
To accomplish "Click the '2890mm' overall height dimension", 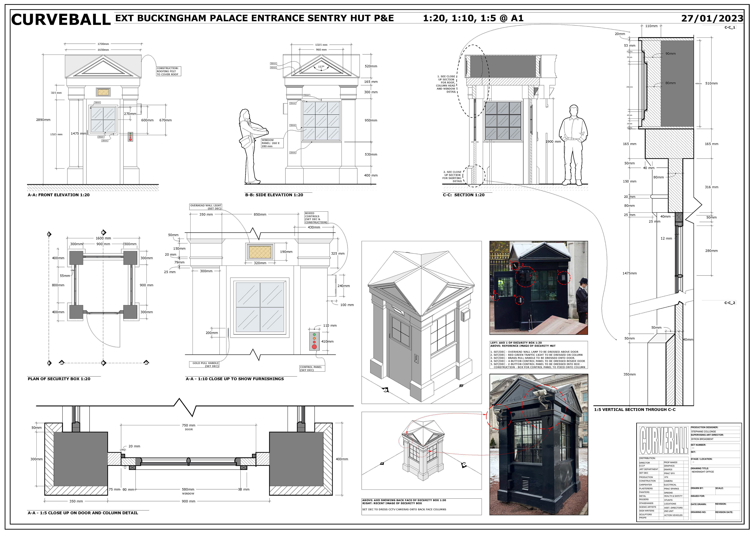I will pyautogui.click(x=44, y=120).
